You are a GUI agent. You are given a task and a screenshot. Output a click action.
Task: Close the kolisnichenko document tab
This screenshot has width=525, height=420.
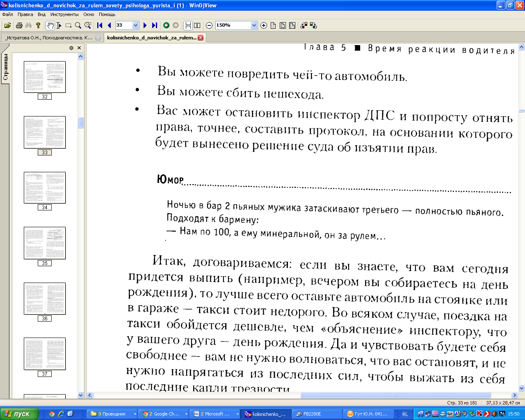tap(201, 38)
